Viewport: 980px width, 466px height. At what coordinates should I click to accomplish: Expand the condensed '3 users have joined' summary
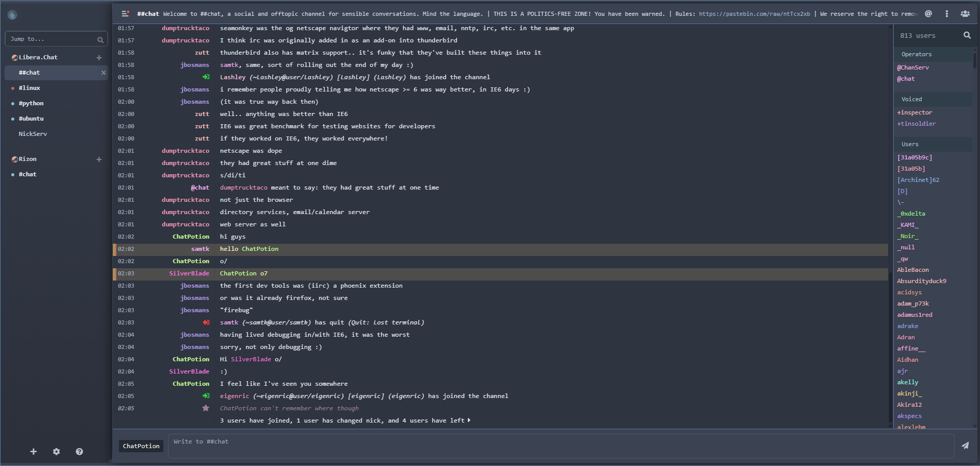tap(345, 421)
